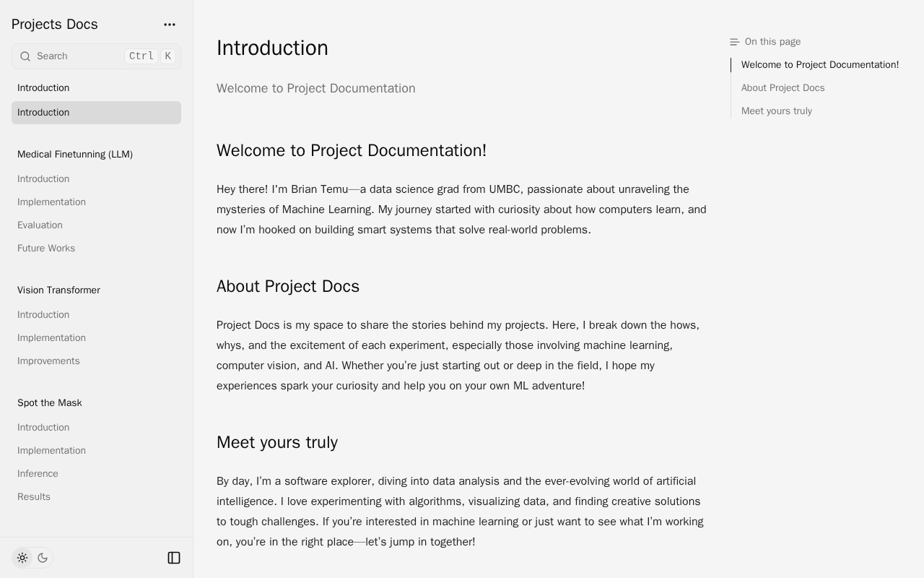This screenshot has height=578, width=924.
Task: Jump to About Project Docs section
Action: 783,88
